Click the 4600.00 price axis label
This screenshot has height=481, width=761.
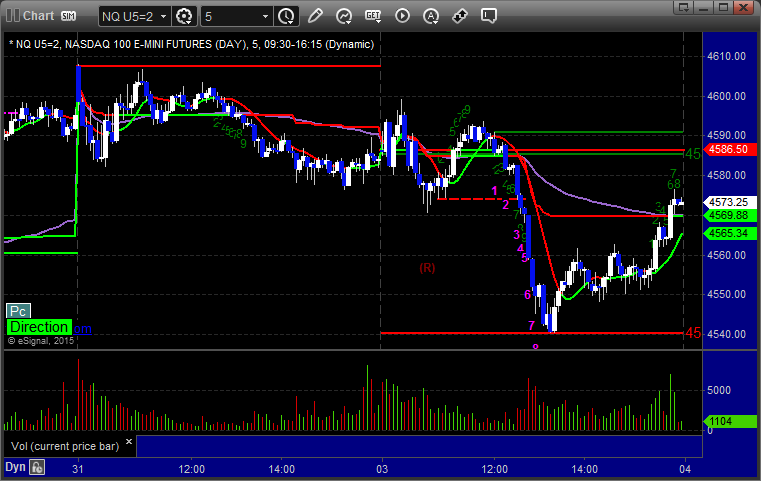727,96
